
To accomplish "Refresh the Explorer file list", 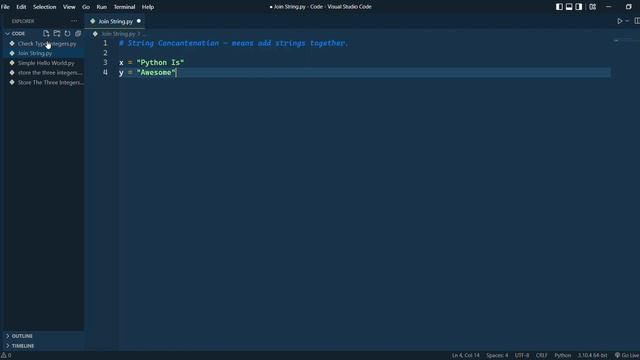I will (67, 33).
